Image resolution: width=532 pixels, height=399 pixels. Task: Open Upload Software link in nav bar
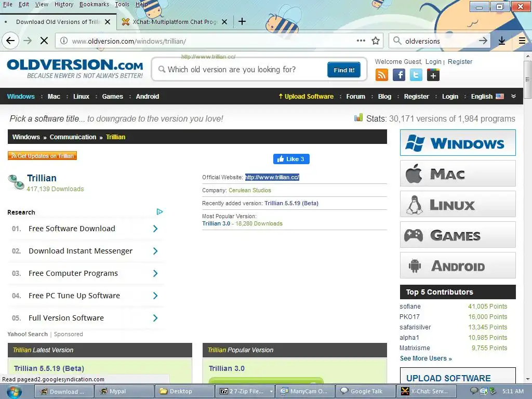(306, 96)
